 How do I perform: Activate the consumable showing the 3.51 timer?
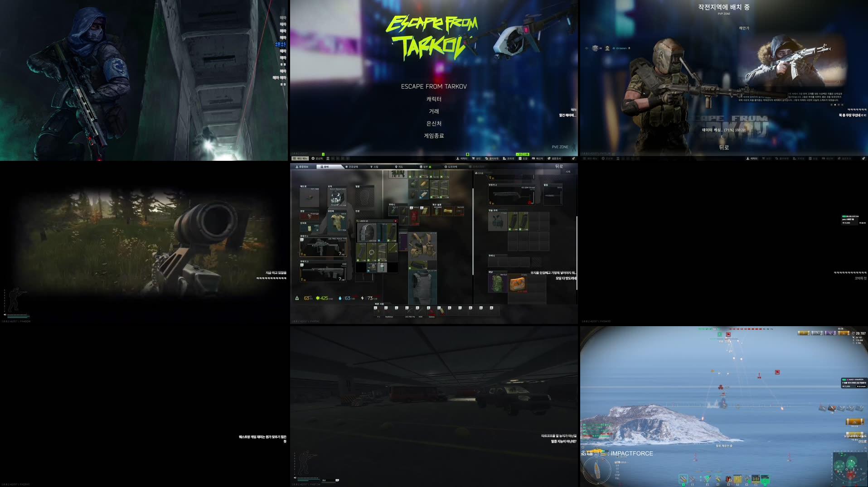[x=756, y=479]
